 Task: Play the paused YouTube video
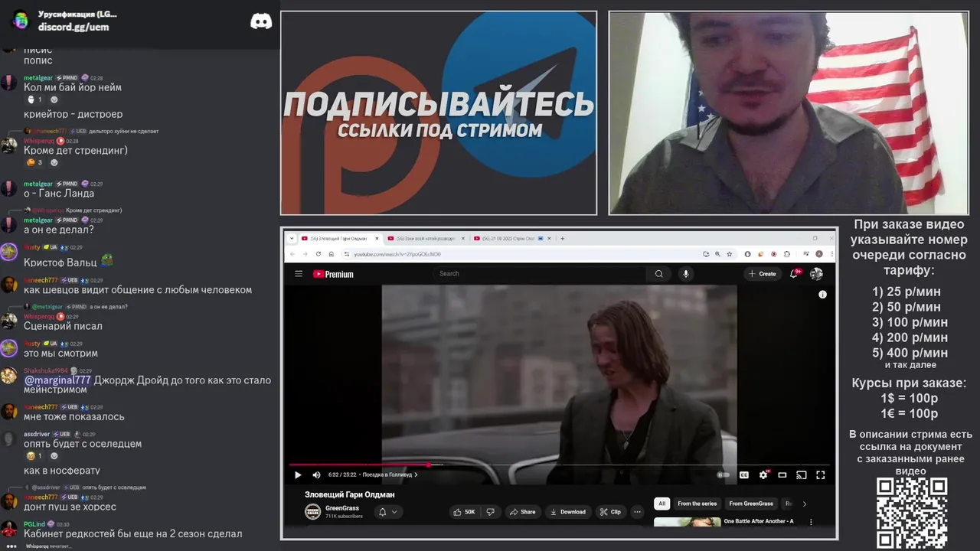[298, 474]
